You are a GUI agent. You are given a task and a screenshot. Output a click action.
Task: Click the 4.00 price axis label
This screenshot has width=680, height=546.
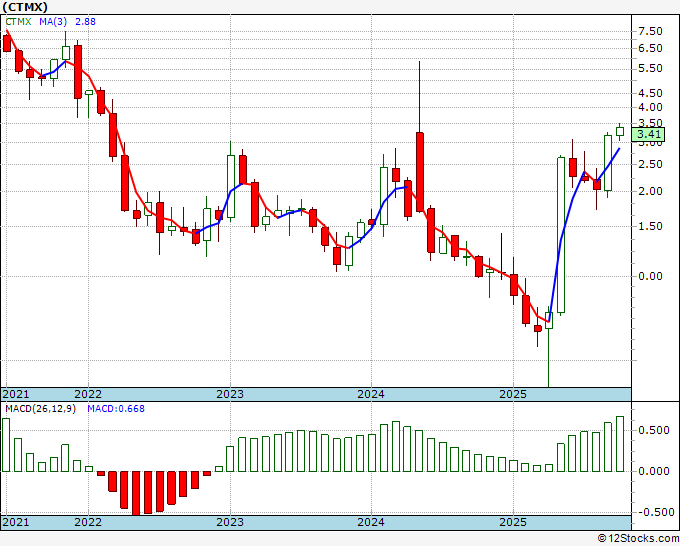pyautogui.click(x=650, y=107)
